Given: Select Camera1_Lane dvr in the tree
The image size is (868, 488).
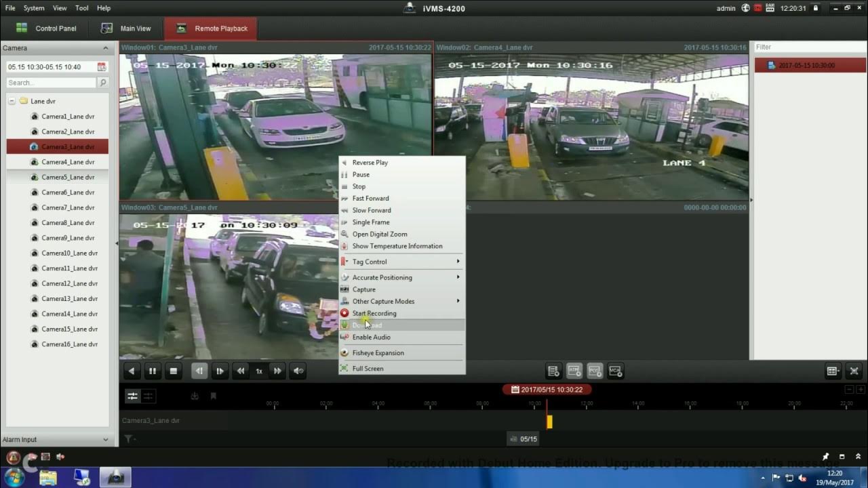Looking at the screenshot, I should (x=68, y=117).
